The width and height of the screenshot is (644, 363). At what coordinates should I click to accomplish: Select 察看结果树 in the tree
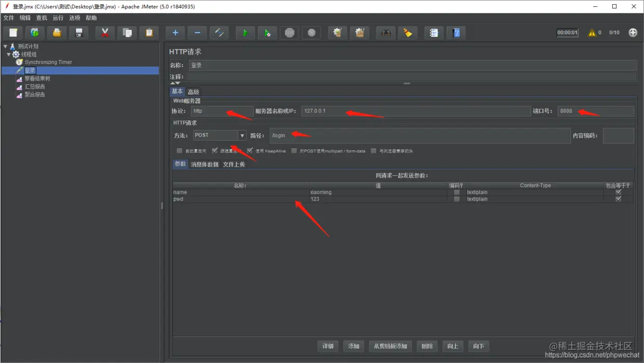[37, 79]
